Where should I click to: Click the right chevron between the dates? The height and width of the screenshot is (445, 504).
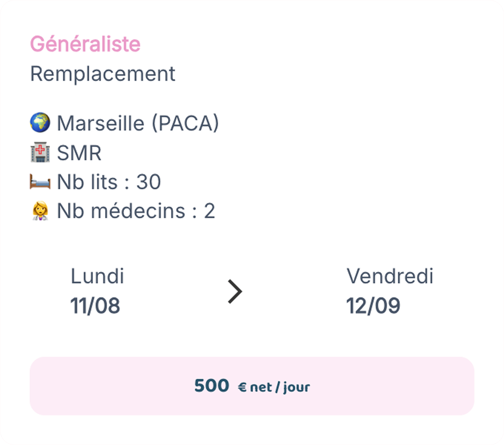pyautogui.click(x=235, y=291)
